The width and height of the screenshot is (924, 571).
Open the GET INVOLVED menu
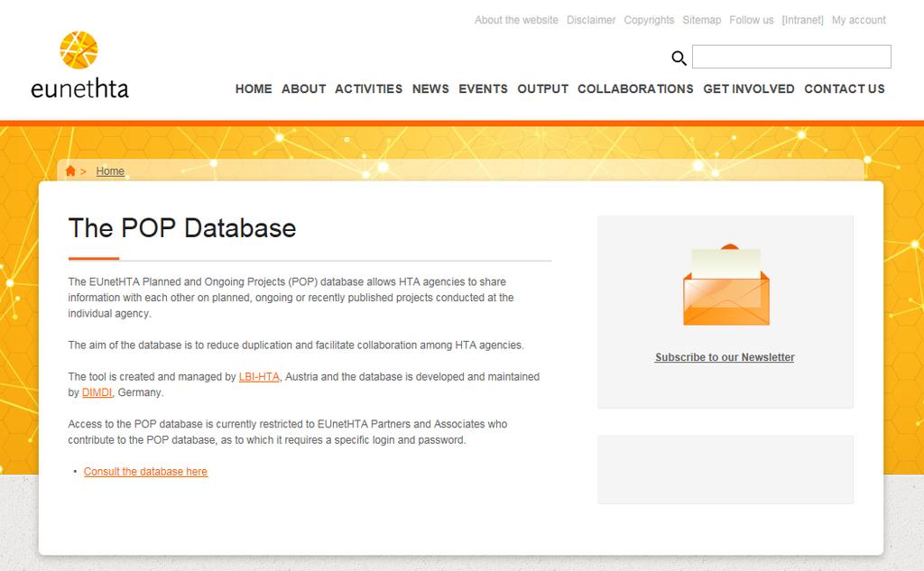(x=749, y=89)
